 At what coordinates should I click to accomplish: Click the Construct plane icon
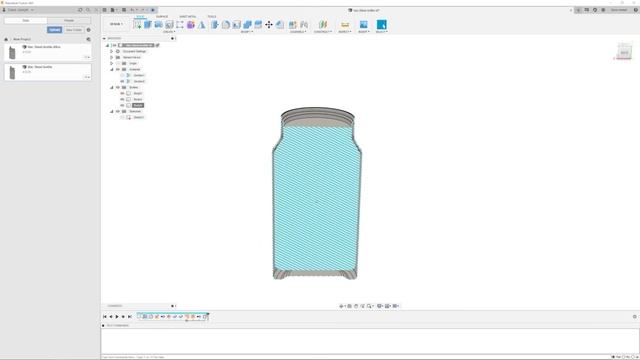coord(323,24)
